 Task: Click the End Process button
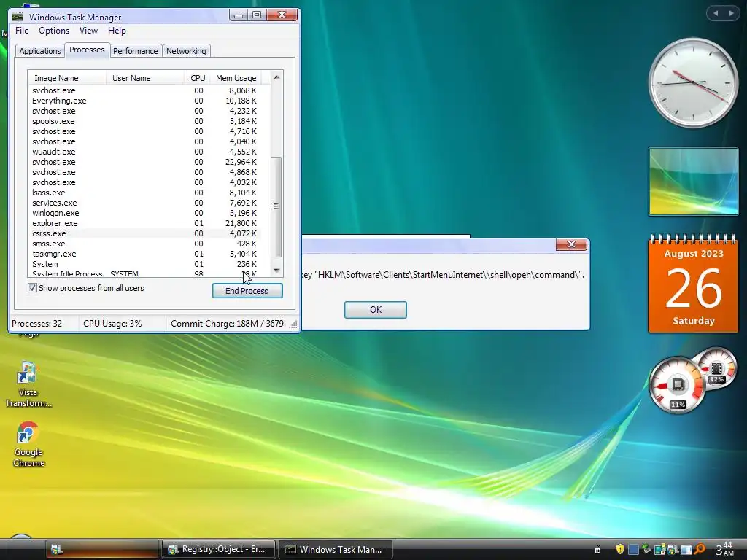tap(247, 291)
